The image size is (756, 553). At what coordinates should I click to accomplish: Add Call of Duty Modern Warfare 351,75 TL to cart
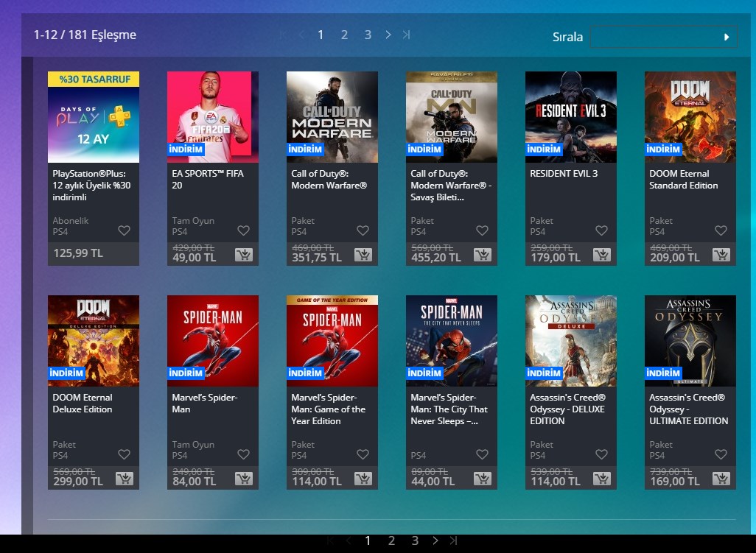(x=363, y=254)
